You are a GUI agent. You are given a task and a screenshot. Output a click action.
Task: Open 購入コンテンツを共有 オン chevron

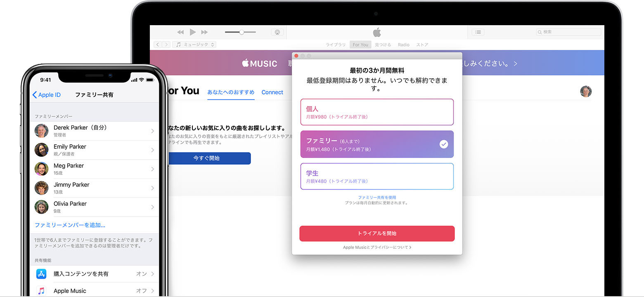click(x=152, y=274)
